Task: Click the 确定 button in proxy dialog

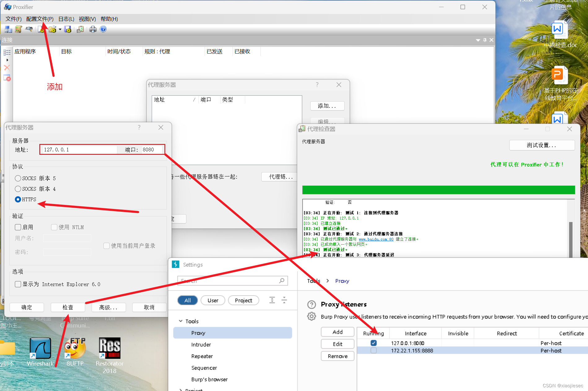Action: [27, 307]
